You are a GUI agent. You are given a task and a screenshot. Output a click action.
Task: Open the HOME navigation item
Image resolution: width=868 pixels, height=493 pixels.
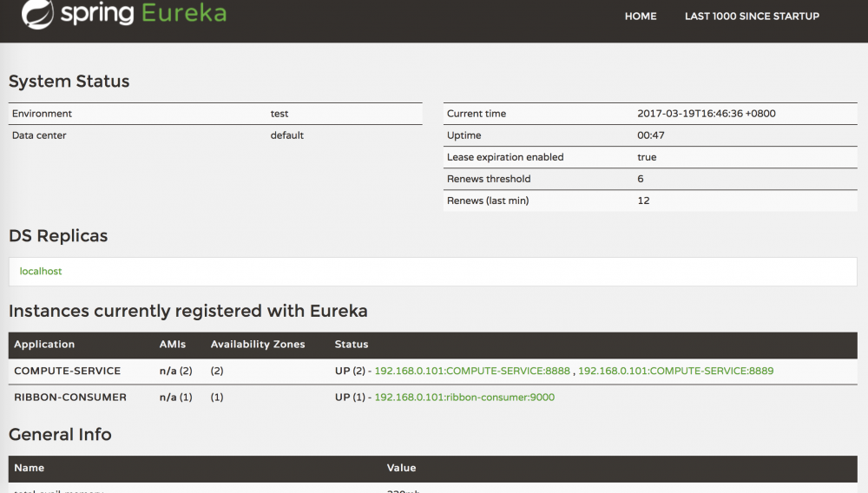pos(641,16)
